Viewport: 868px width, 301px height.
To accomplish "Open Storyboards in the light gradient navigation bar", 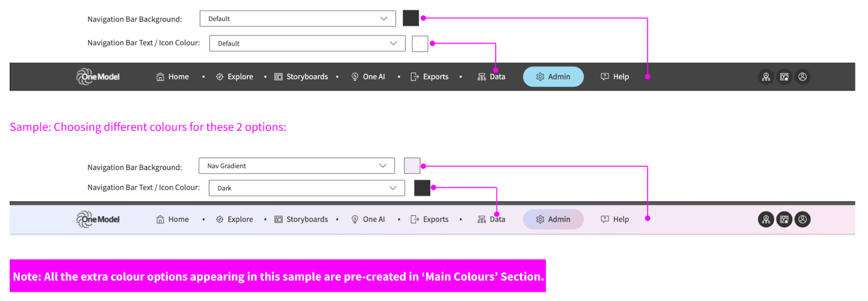I will tap(301, 220).
